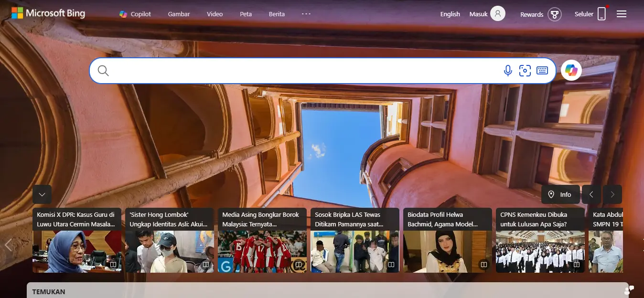Select the Copilot icon in the top navigation
Viewport: 644px width, 298px height.
(x=122, y=14)
